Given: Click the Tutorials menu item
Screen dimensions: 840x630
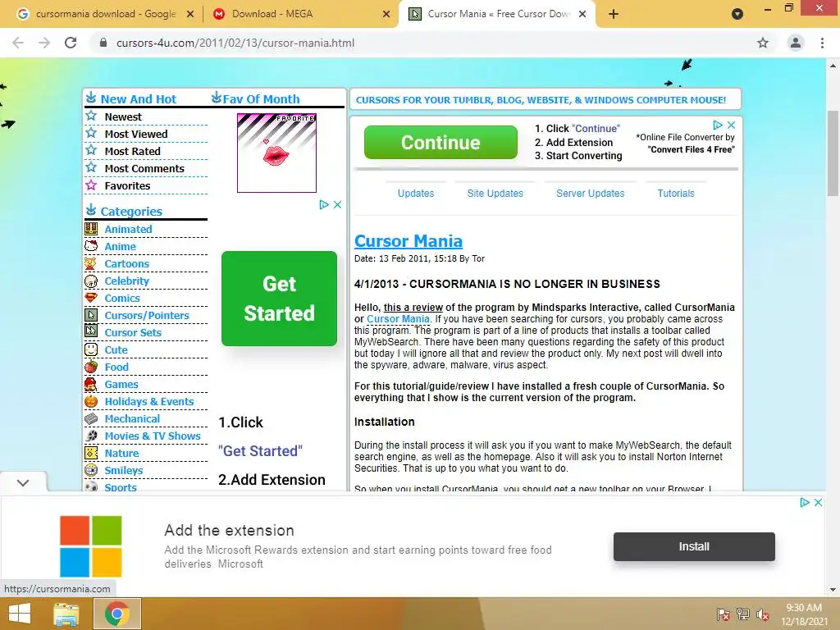Looking at the screenshot, I should tap(676, 193).
